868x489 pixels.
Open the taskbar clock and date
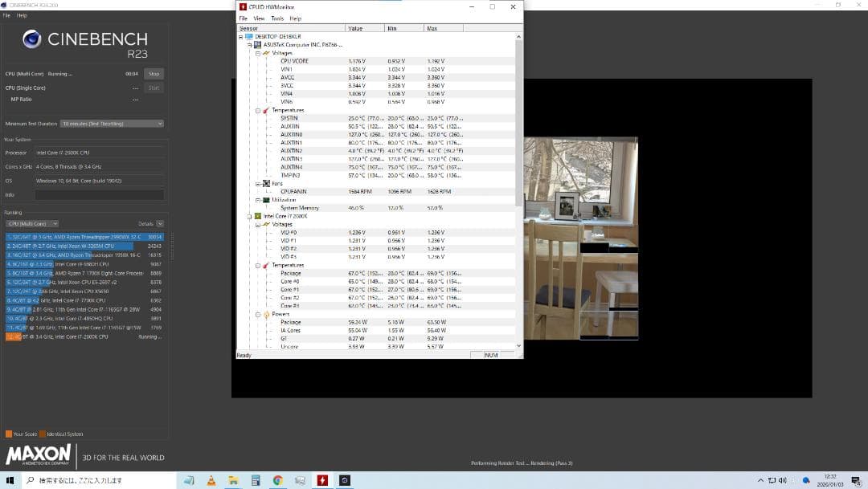830,480
